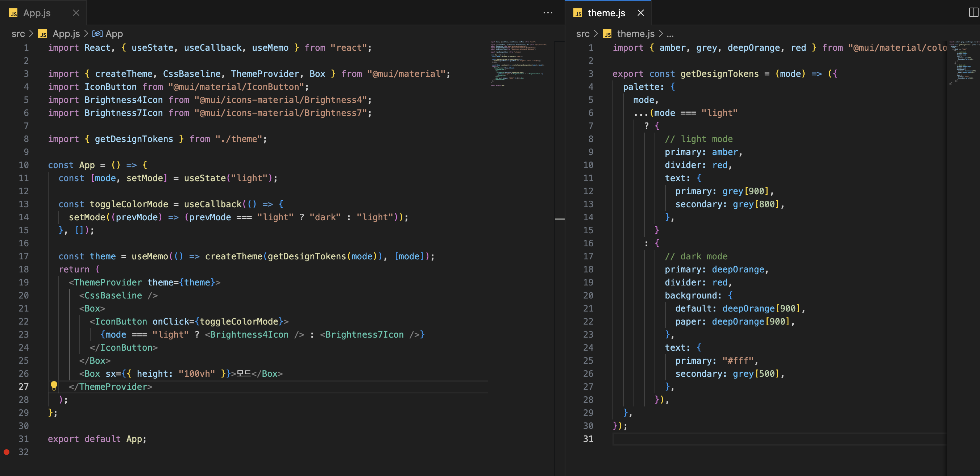
Task: Open the more actions ellipsis menu
Action: pos(548,13)
